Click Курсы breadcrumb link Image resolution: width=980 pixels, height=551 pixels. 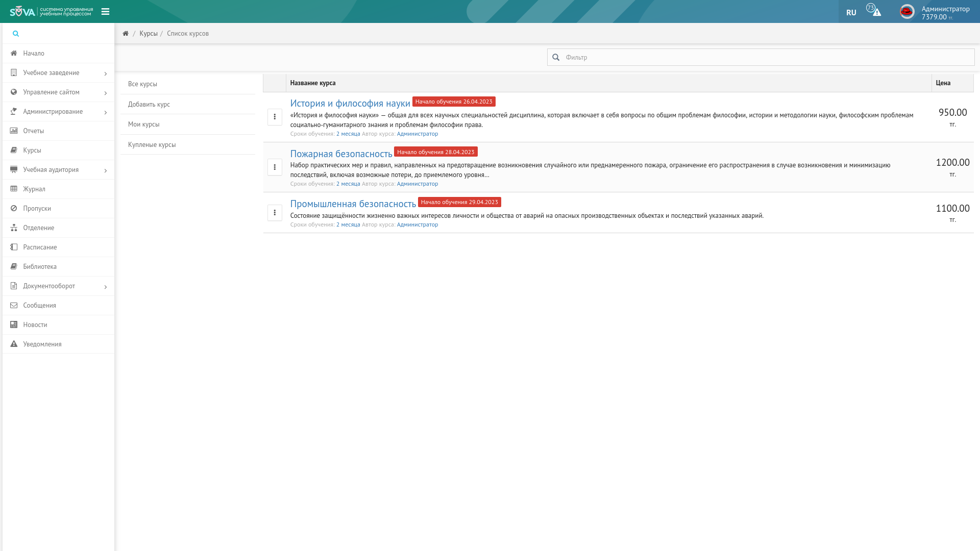pyautogui.click(x=148, y=34)
